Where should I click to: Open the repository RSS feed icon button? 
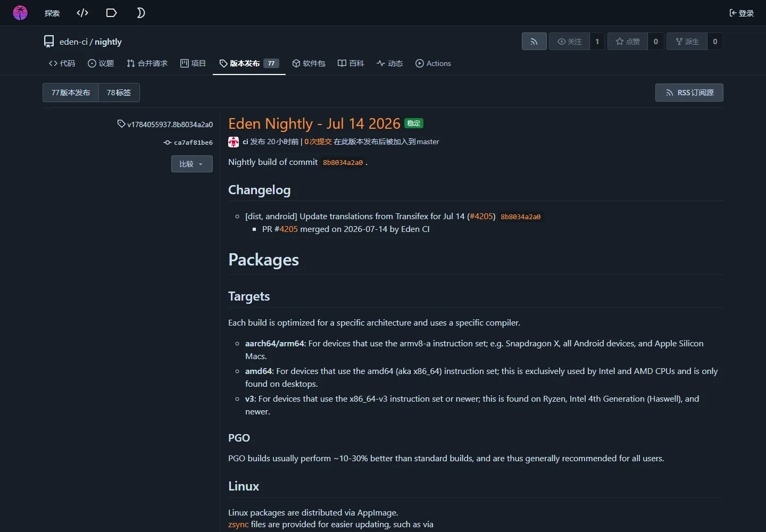pos(534,41)
